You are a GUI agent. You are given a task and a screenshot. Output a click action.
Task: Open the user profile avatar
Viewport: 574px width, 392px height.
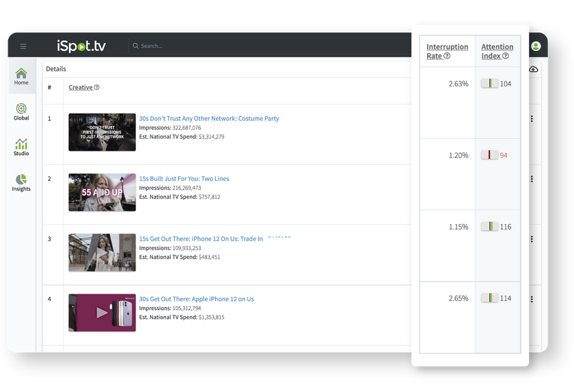pyautogui.click(x=536, y=46)
